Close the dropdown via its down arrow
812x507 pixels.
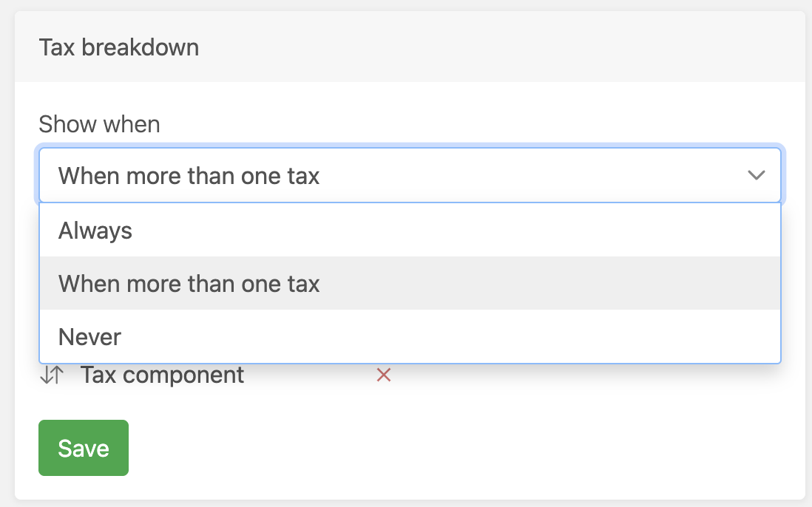(x=757, y=175)
